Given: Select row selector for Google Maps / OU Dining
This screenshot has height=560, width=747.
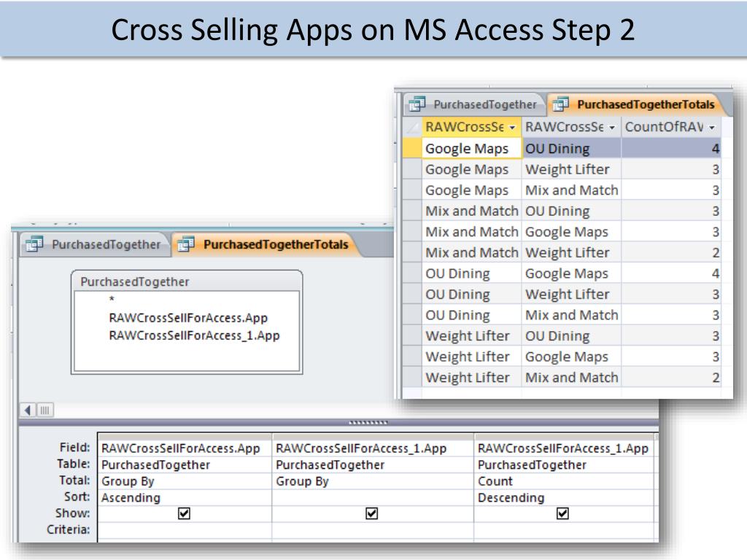Looking at the screenshot, I should point(412,148).
